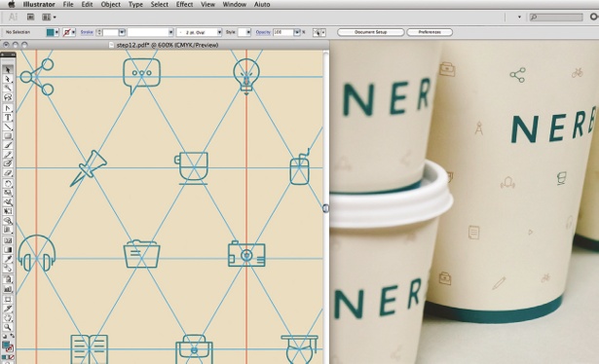599x364 pixels.
Task: Select the Lasso tool
Action: tap(8, 97)
